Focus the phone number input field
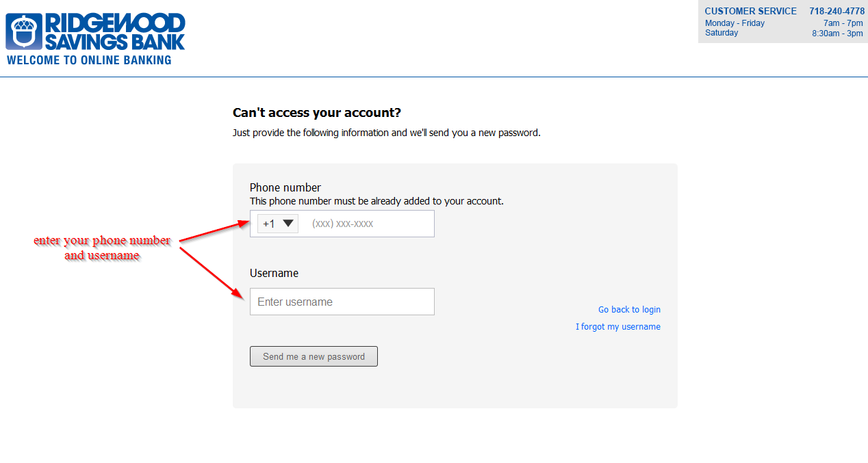This screenshot has height=463, width=868. click(370, 224)
